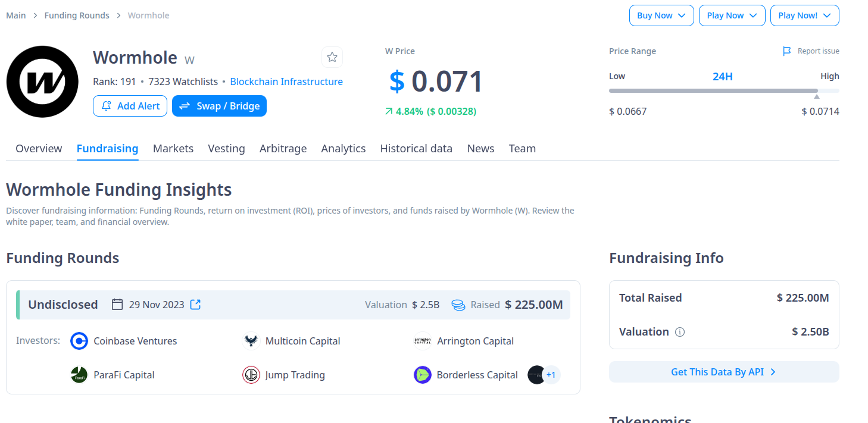Image resolution: width=868 pixels, height=423 pixels.
Task: Open Arrington Capital investor name
Action: pyautogui.click(x=476, y=341)
